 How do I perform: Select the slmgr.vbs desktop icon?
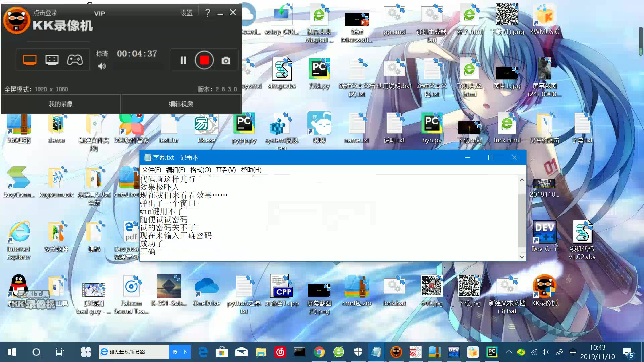pos(282,74)
